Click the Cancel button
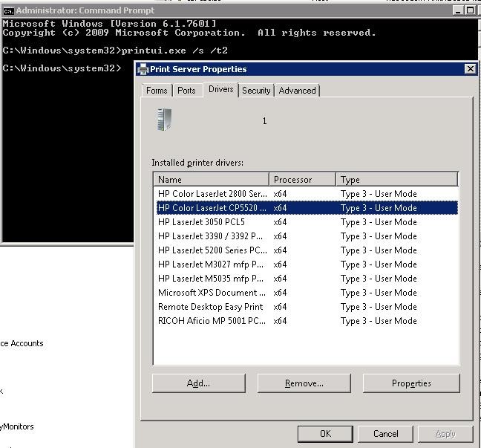Screen dimensions: 481x448 click(x=385, y=434)
